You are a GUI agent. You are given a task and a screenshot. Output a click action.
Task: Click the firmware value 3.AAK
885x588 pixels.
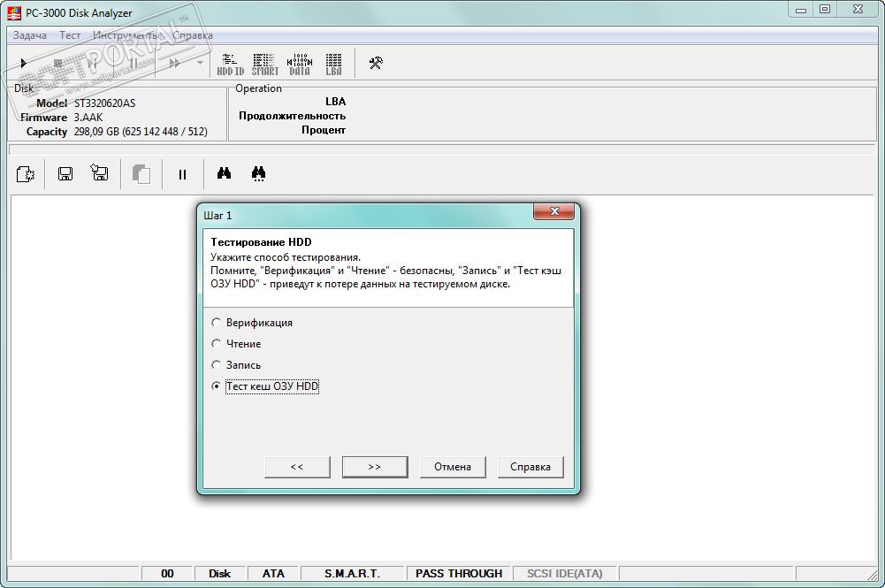pos(88,118)
